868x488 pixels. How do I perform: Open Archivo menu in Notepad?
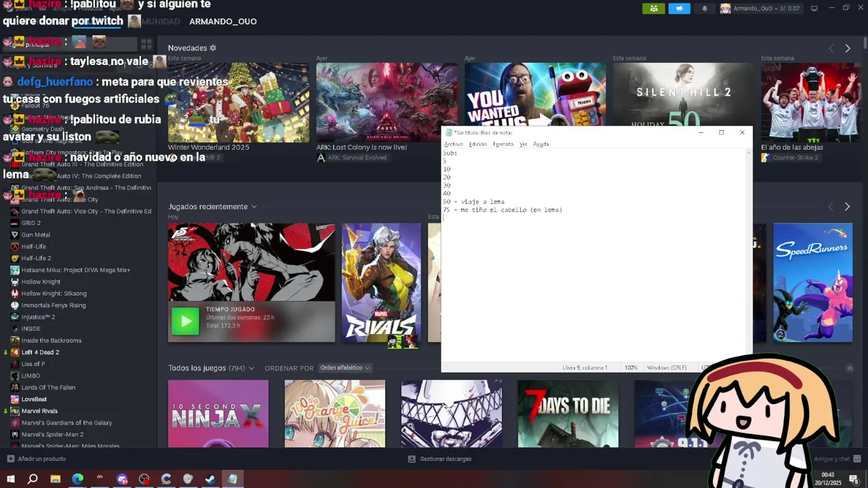(x=453, y=144)
